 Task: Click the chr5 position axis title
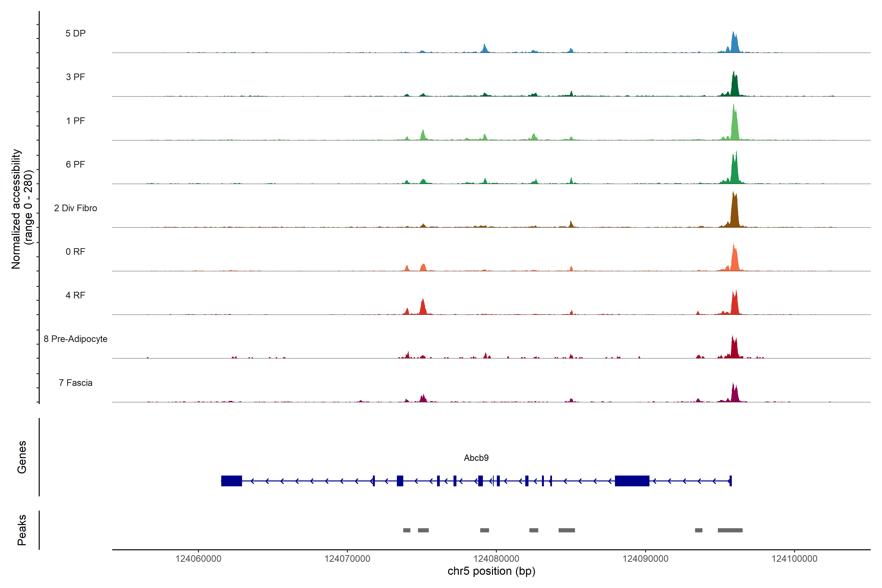pyautogui.click(x=491, y=571)
